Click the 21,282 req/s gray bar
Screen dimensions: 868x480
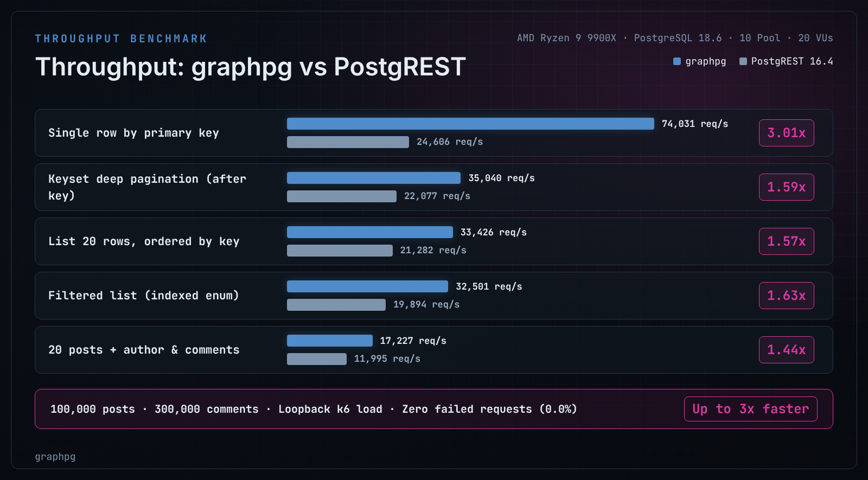(x=340, y=251)
